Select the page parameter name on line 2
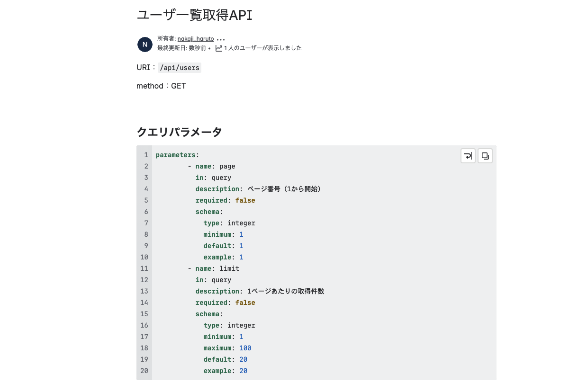This screenshot has height=392, width=578. (228, 166)
